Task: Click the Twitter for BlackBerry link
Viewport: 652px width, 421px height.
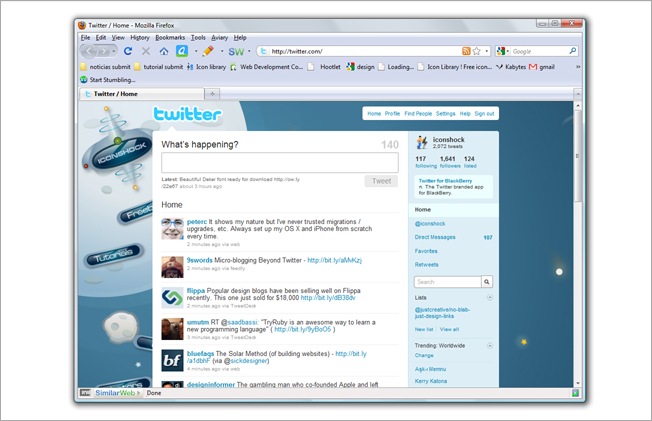Action: coord(445,181)
